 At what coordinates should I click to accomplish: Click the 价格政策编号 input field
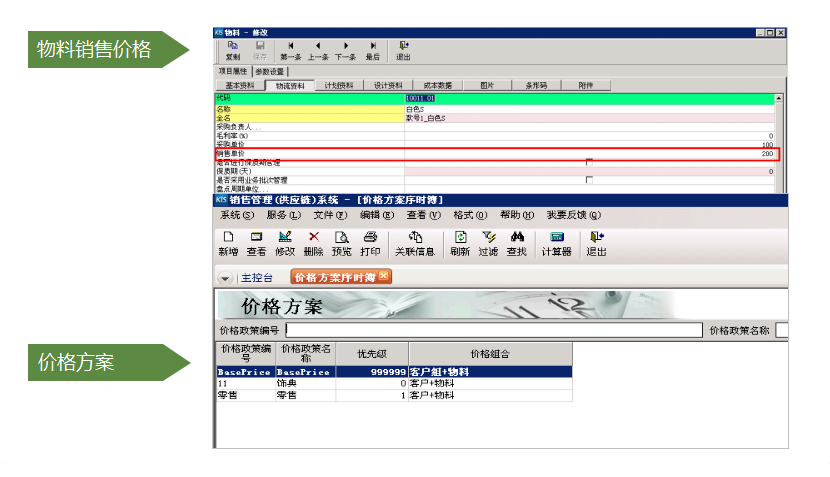tap(493, 330)
